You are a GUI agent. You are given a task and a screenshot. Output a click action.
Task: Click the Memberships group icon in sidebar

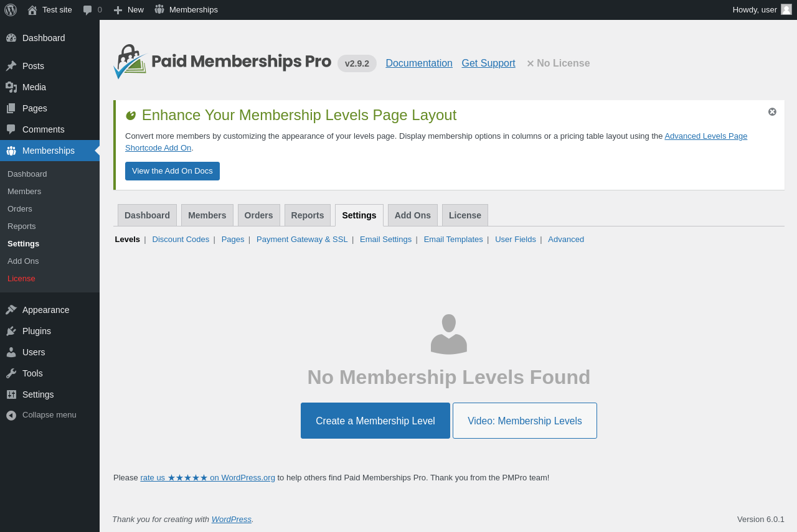point(11,151)
